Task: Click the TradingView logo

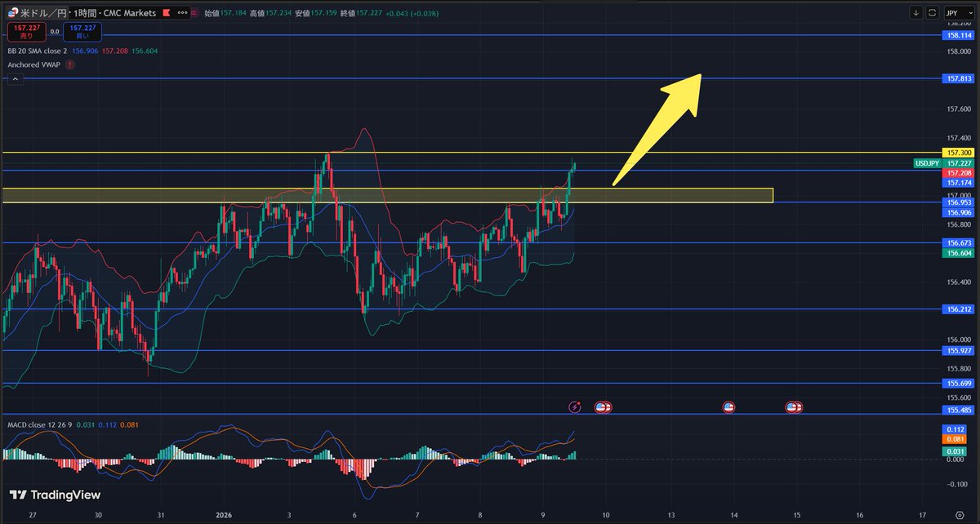Action: coord(55,495)
